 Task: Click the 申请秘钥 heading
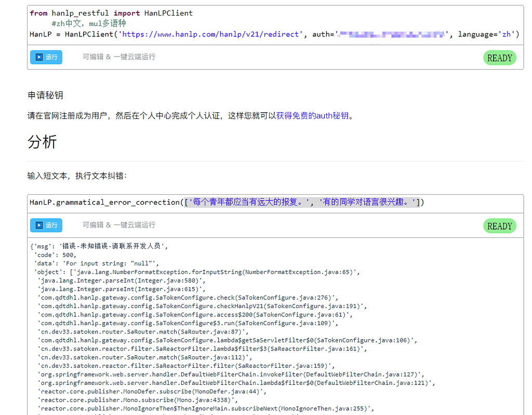(x=45, y=95)
